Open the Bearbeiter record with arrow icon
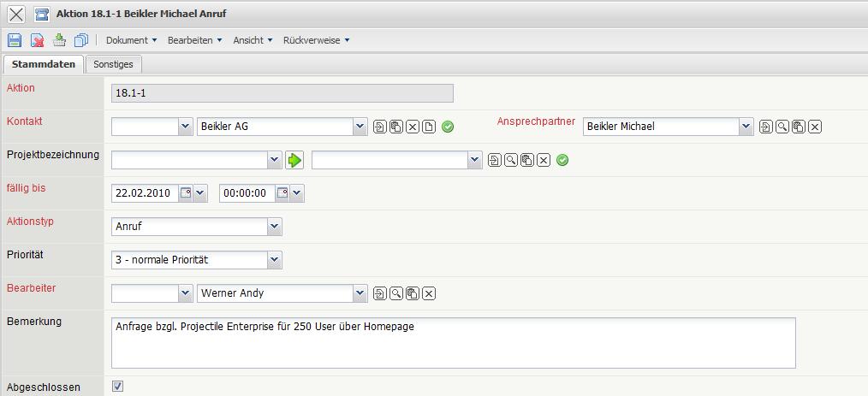 (380, 293)
